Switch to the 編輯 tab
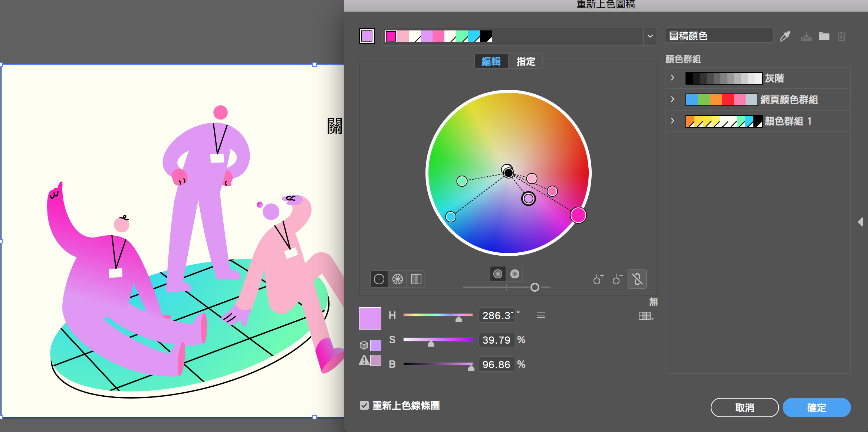 pyautogui.click(x=491, y=61)
